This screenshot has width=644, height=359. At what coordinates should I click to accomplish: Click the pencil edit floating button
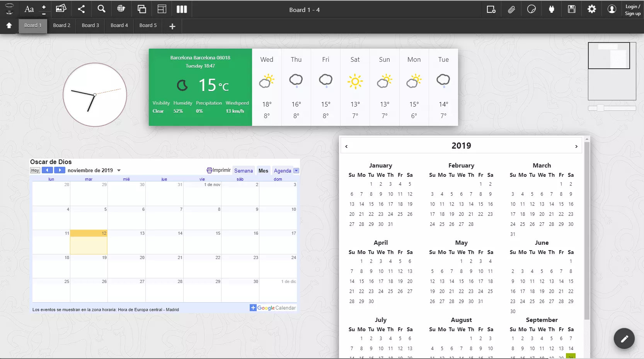tap(624, 339)
